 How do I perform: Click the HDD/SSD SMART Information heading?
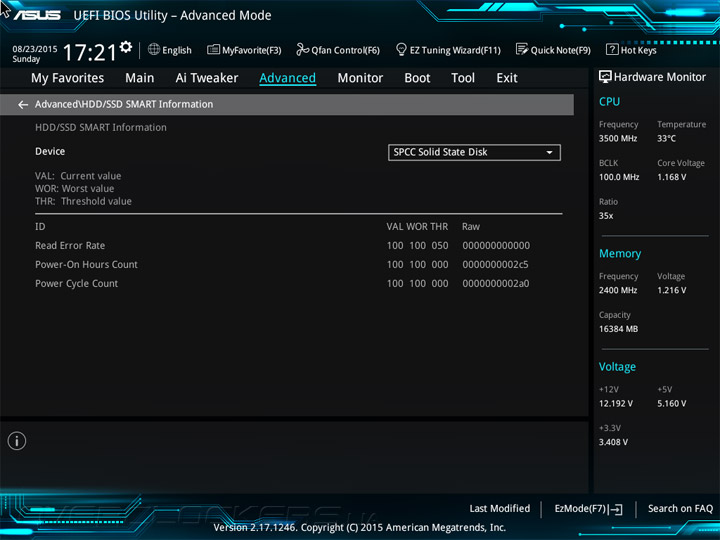coord(101,127)
